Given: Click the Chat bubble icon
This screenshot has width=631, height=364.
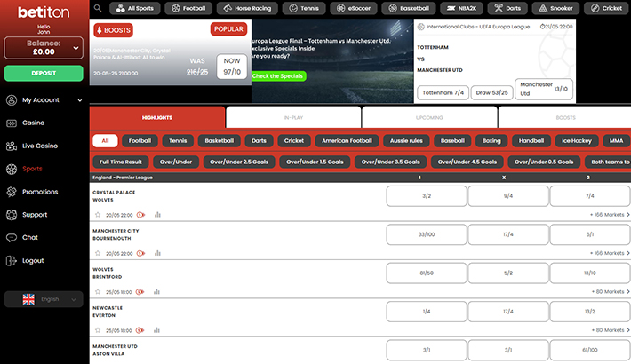Looking at the screenshot, I should (12, 238).
